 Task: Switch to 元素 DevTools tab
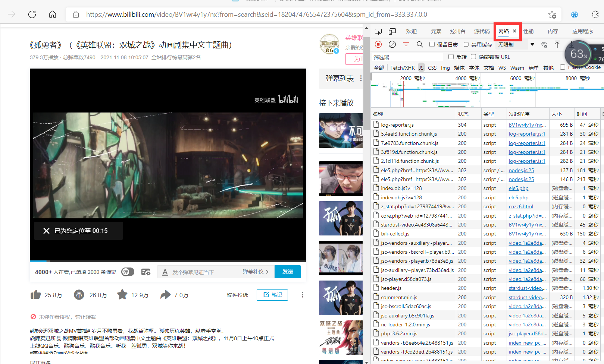pyautogui.click(x=436, y=32)
